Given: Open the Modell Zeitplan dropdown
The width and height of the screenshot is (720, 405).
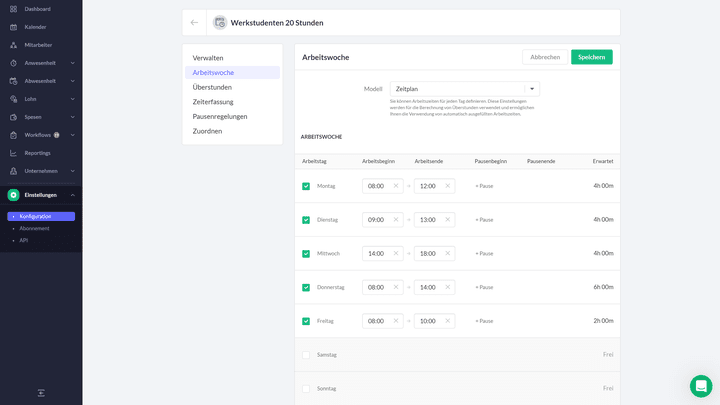Looking at the screenshot, I should click(464, 89).
